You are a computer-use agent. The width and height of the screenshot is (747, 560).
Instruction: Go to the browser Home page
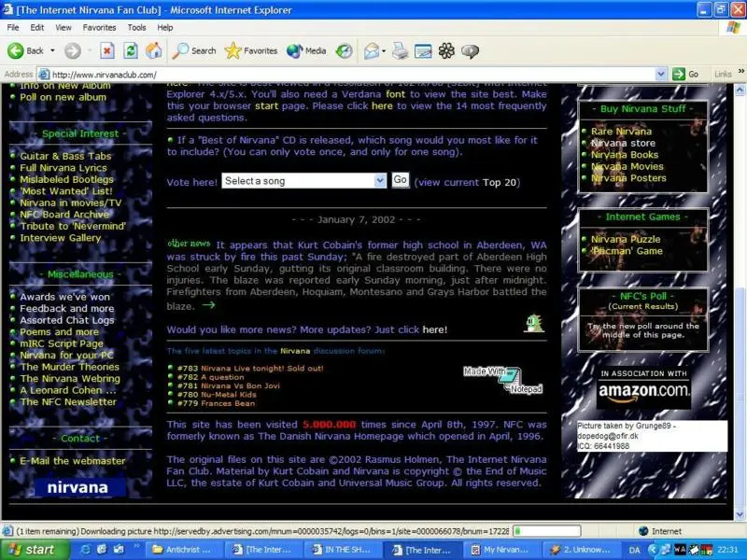[153, 50]
